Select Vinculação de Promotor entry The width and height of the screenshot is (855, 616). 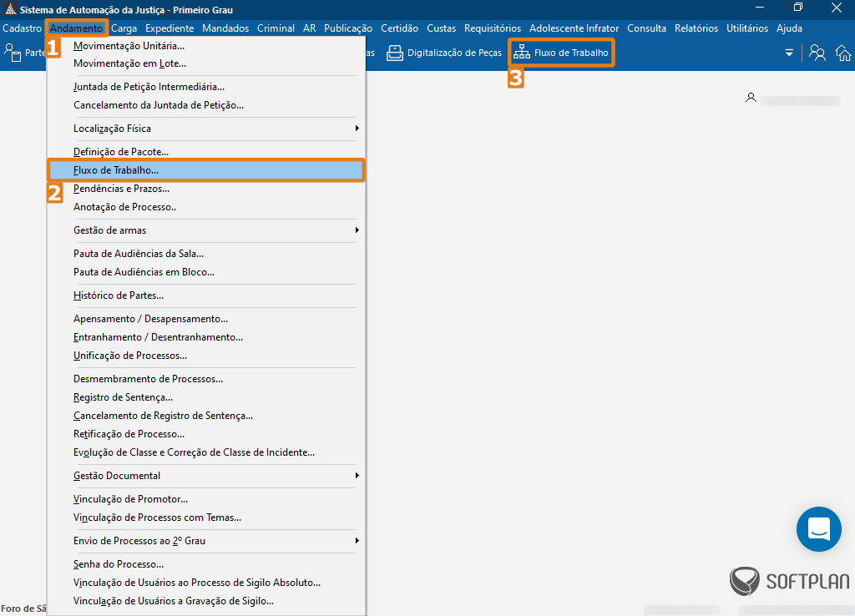(206, 499)
